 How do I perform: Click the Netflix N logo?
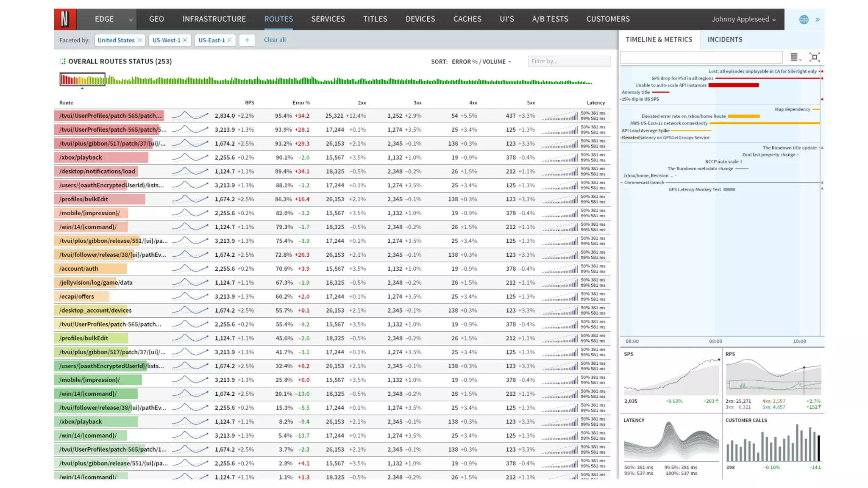point(65,19)
